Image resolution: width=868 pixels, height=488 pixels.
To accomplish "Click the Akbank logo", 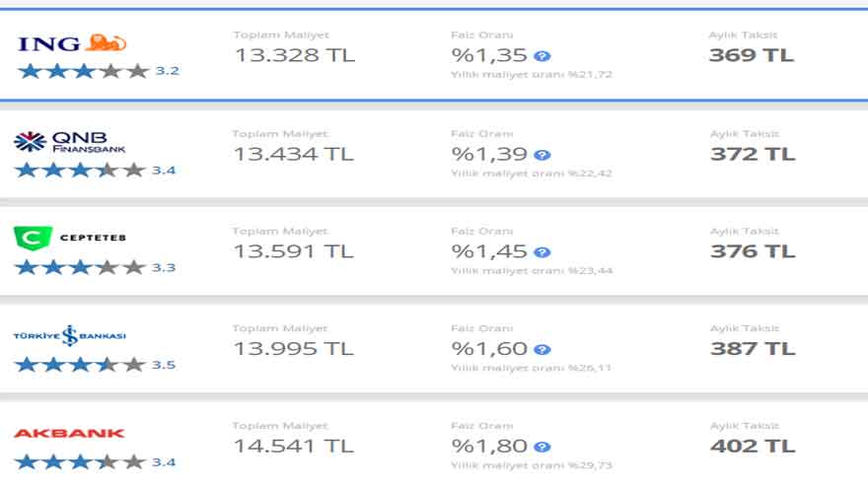I will click(x=69, y=433).
